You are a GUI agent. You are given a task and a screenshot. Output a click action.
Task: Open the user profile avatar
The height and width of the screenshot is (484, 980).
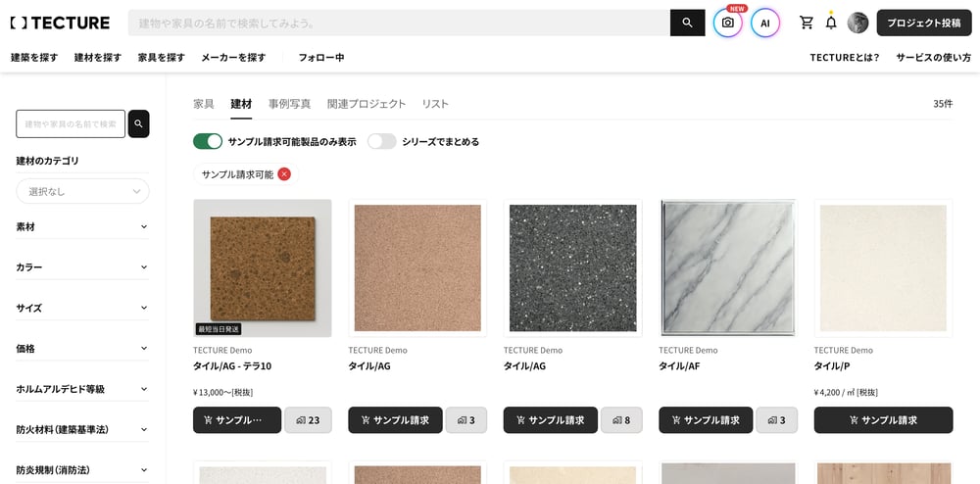coord(857,24)
